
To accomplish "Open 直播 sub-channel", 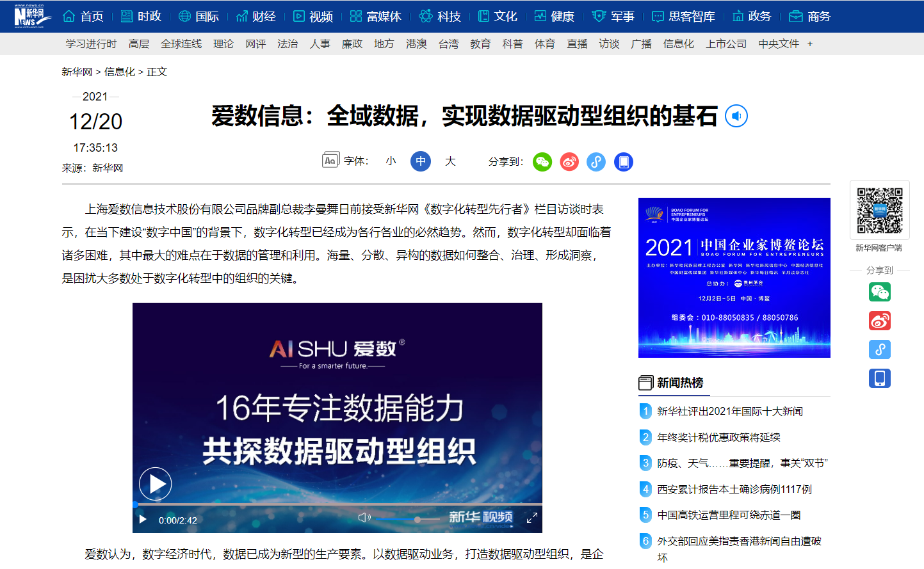I will (x=577, y=44).
